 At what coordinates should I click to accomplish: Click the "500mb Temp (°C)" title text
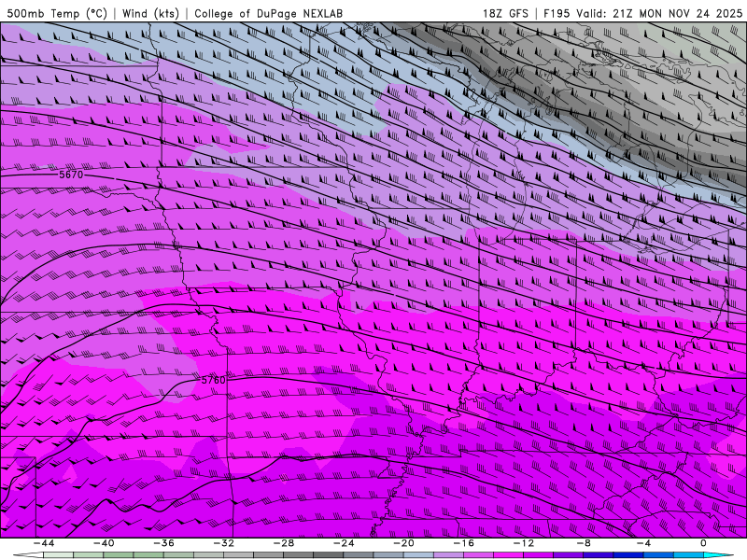[57, 13]
